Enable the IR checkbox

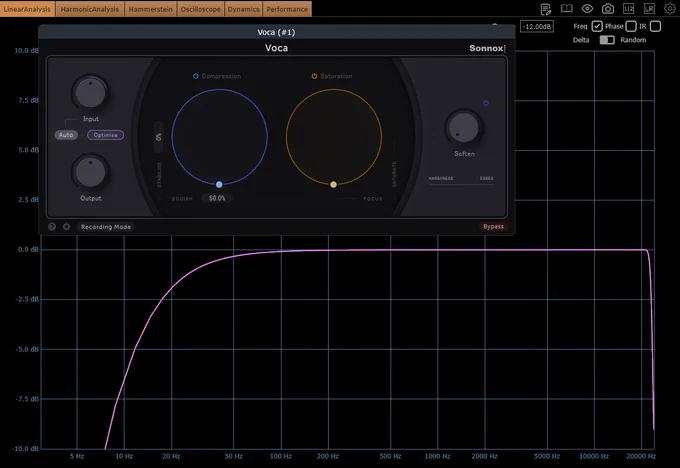pos(655,26)
